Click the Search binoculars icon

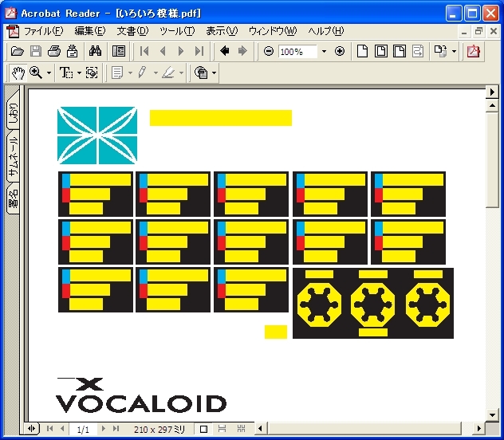(x=95, y=51)
